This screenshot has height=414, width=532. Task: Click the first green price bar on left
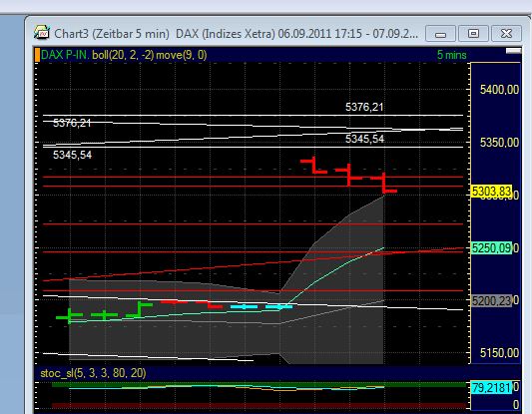tap(70, 316)
